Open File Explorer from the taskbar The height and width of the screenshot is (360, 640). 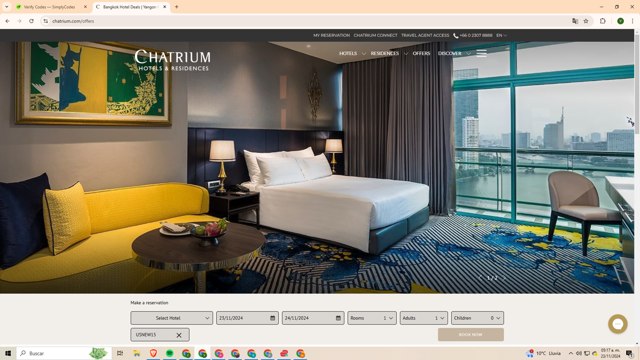click(x=137, y=353)
